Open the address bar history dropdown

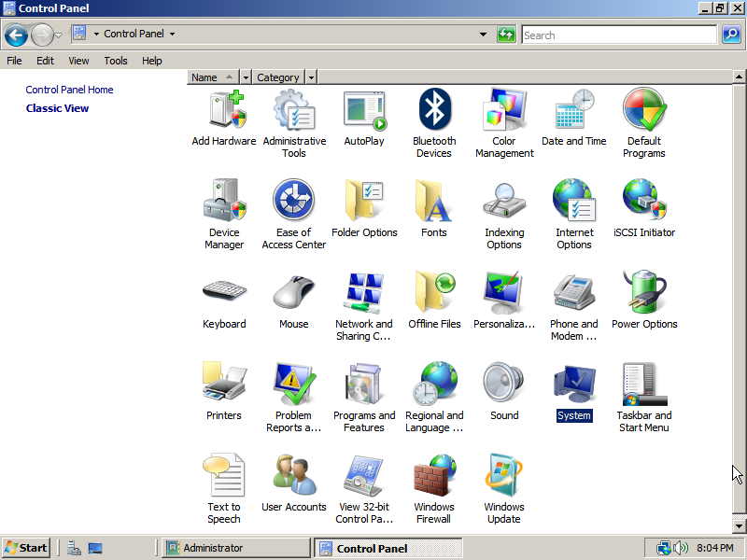click(483, 35)
